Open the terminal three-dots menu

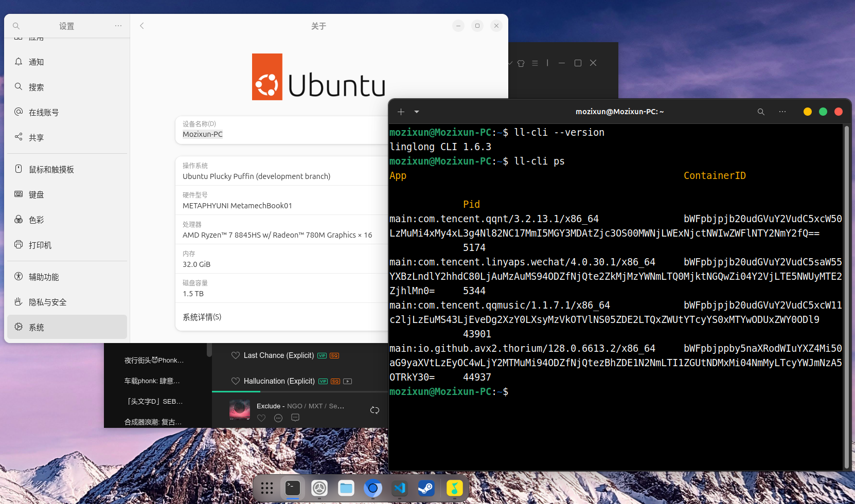(x=782, y=112)
